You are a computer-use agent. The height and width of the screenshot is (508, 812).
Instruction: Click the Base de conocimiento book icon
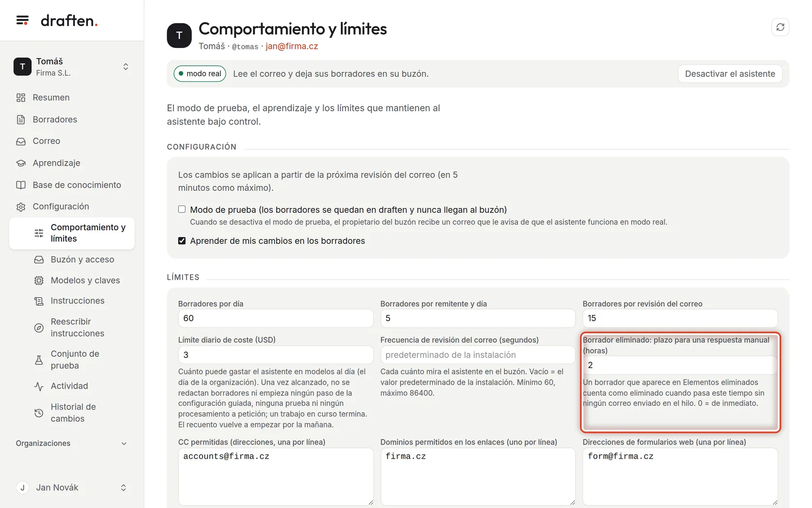tap(21, 185)
